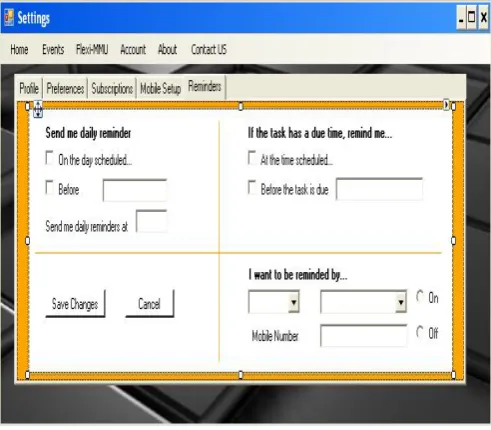Click the top center resize handle
This screenshot has height=430, width=491.
pyautogui.click(x=241, y=106)
